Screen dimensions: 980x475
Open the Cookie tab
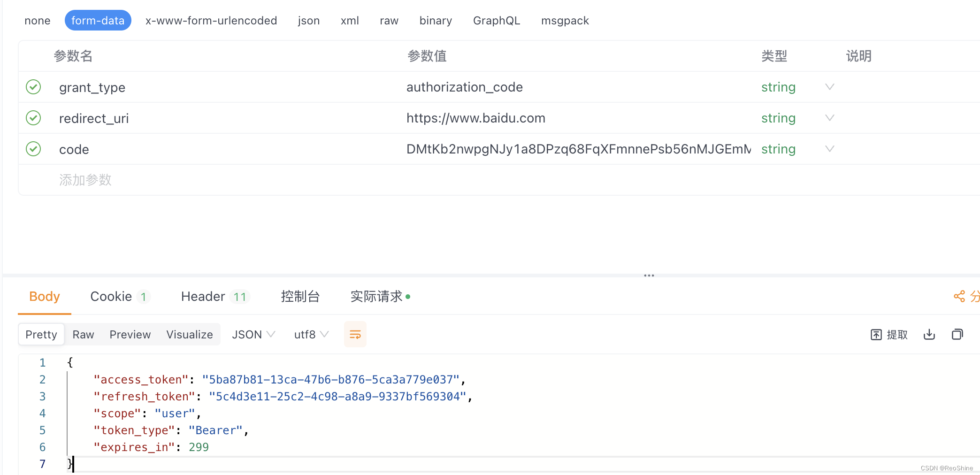111,296
